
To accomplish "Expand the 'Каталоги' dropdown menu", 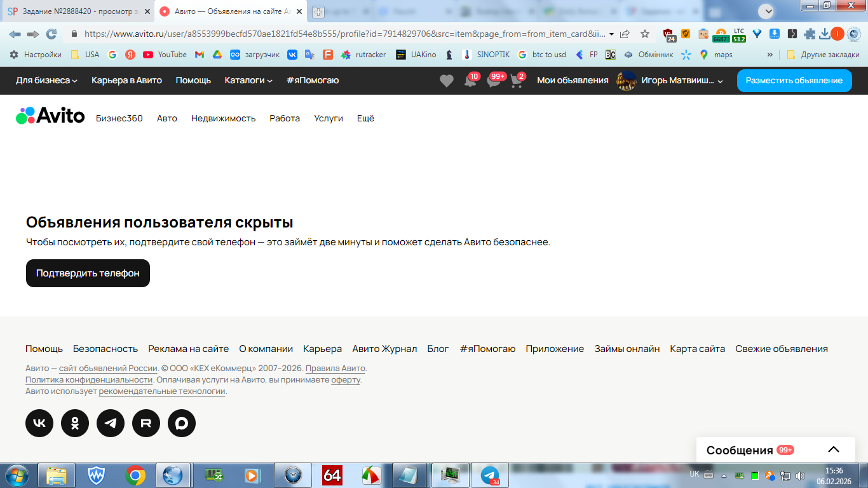I will tap(248, 81).
